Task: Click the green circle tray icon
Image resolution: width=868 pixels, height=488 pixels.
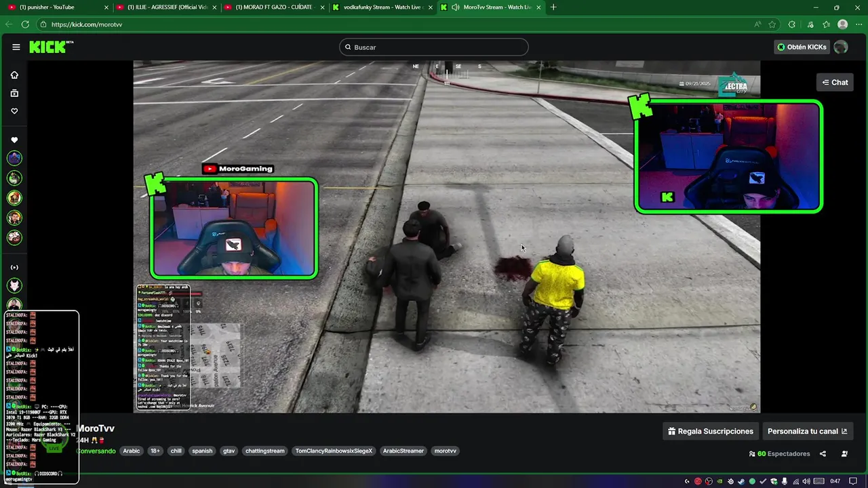Action: 752,481
